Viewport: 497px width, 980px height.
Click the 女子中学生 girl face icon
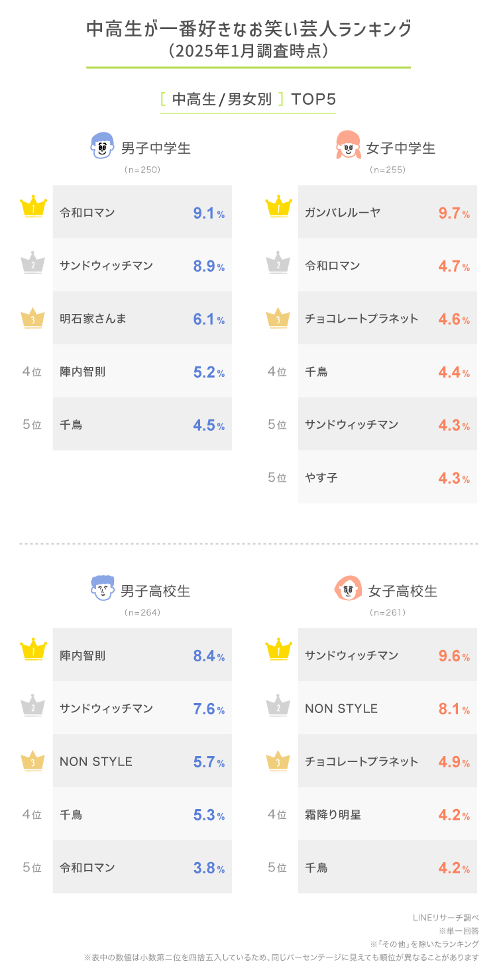(347, 146)
